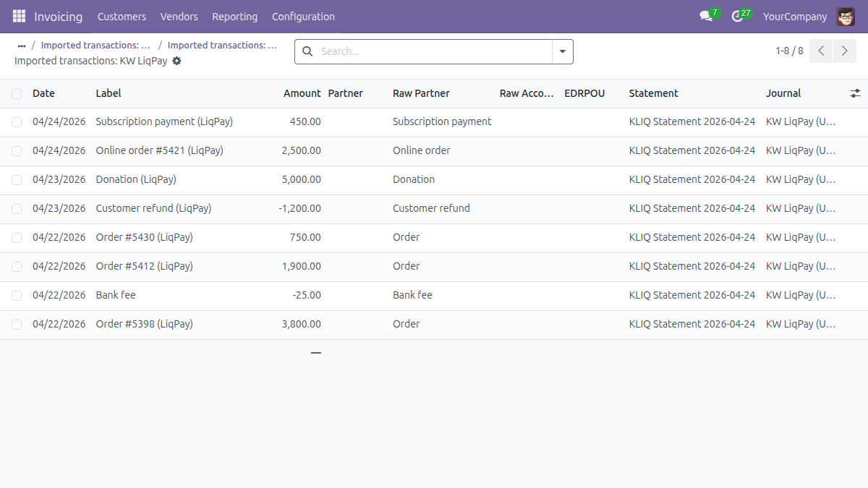The width and height of the screenshot is (868, 488).
Task: Sort by the Statement column header
Action: [x=653, y=93]
